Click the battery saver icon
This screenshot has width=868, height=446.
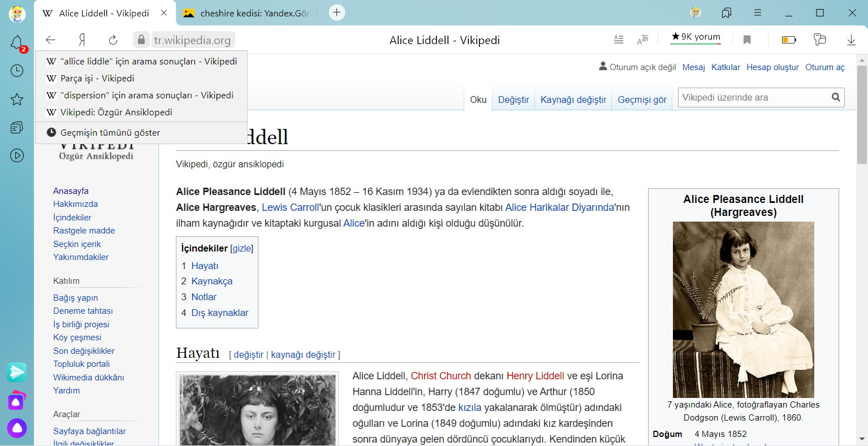tap(789, 40)
